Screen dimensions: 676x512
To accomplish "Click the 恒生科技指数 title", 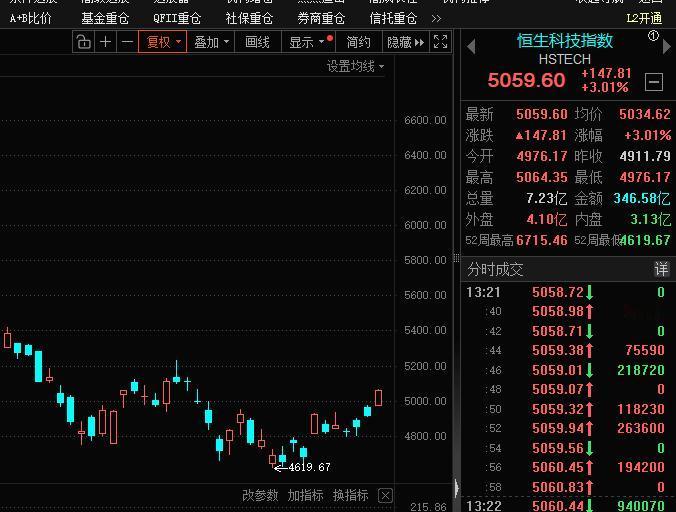I will click(x=565, y=41).
